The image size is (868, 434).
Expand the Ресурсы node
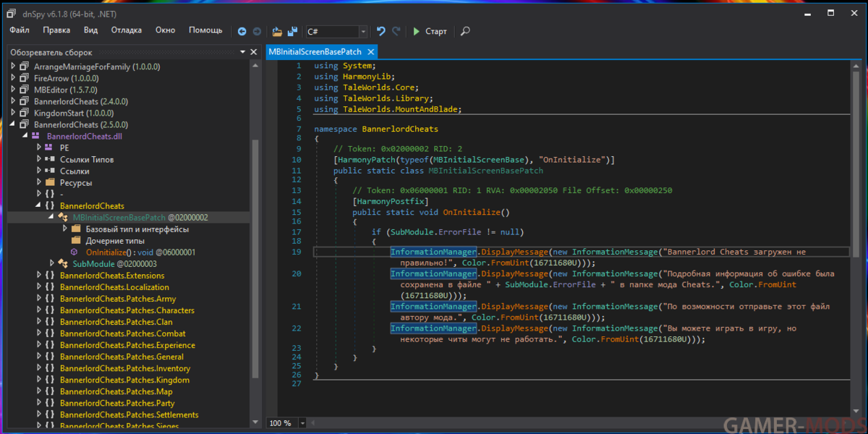38,182
